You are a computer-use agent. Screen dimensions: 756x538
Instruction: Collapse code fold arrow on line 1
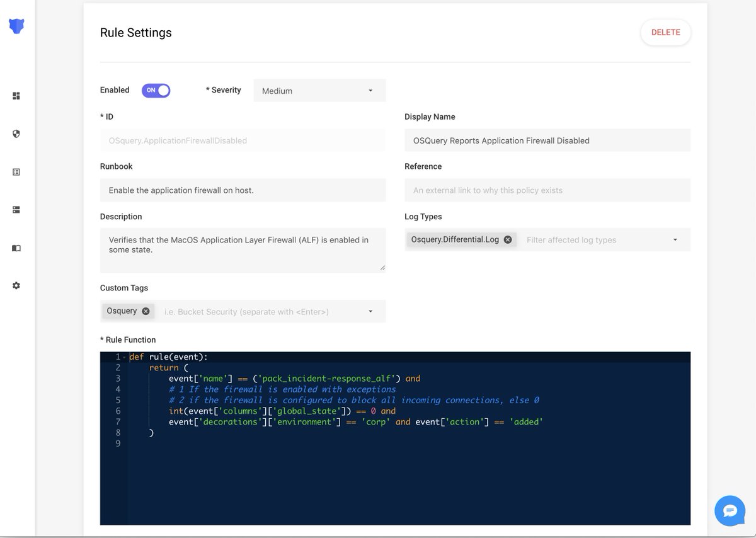point(124,357)
